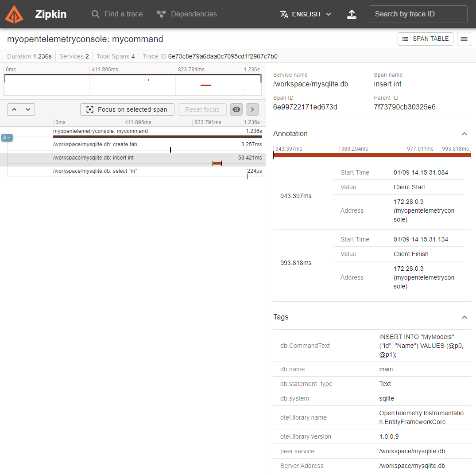The height and width of the screenshot is (475, 476).
Task: Click the minimap left range handle
Action: 4,78
